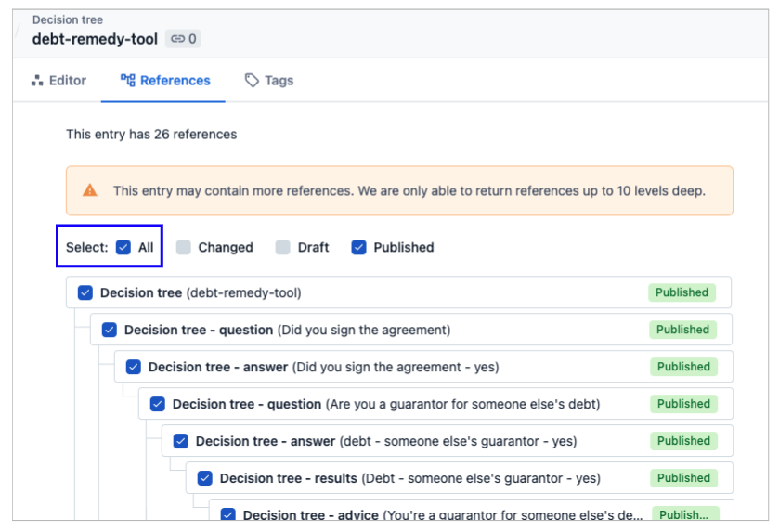Open the 'Did you sign the agreement - yes' answer entry

click(323, 367)
